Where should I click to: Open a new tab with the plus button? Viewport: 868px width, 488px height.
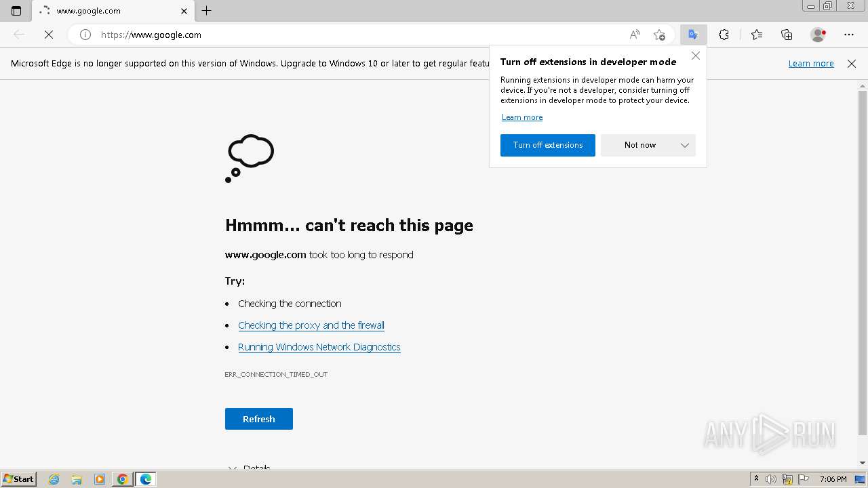pyautogui.click(x=207, y=11)
